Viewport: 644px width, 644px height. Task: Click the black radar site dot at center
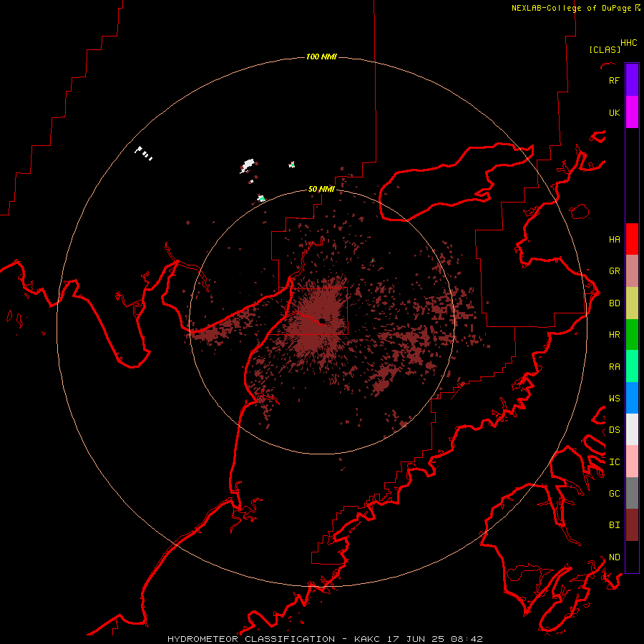point(322,321)
